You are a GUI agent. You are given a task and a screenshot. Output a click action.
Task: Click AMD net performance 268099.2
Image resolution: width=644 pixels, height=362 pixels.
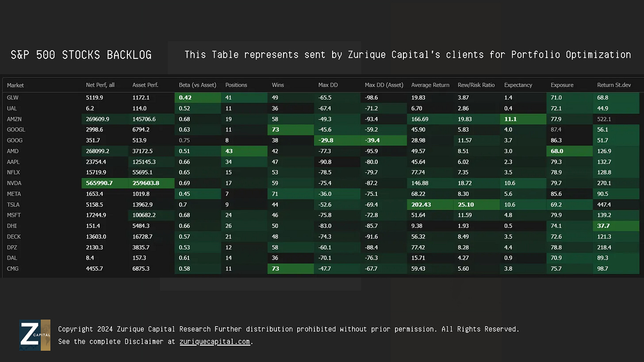98,151
